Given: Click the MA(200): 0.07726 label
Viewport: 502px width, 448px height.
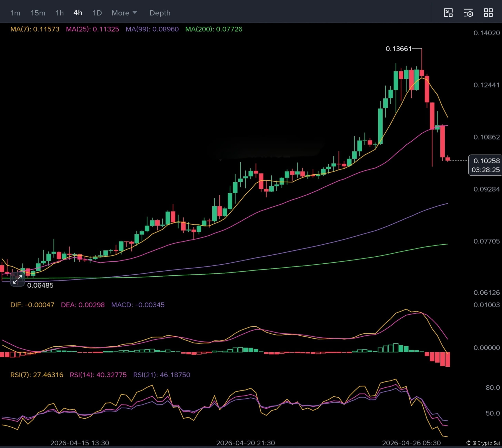Looking at the screenshot, I should (x=214, y=29).
